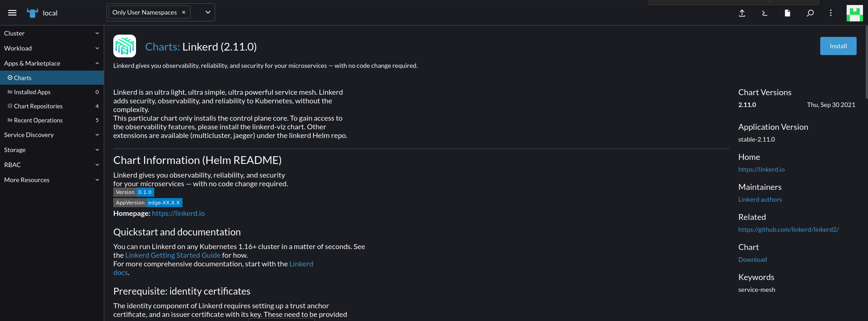Click the kubeconfig file icon
This screenshot has height=321, width=868.
pos(787,13)
